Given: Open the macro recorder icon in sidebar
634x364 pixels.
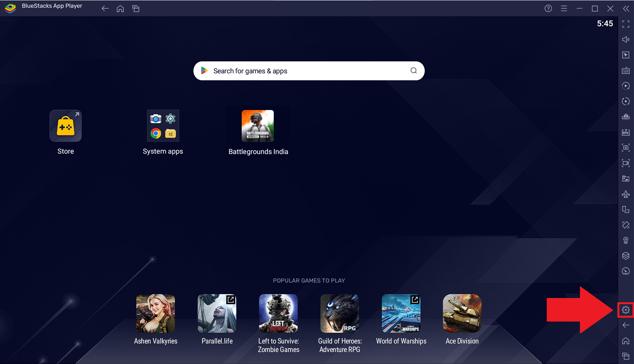Looking at the screenshot, I should (x=626, y=117).
